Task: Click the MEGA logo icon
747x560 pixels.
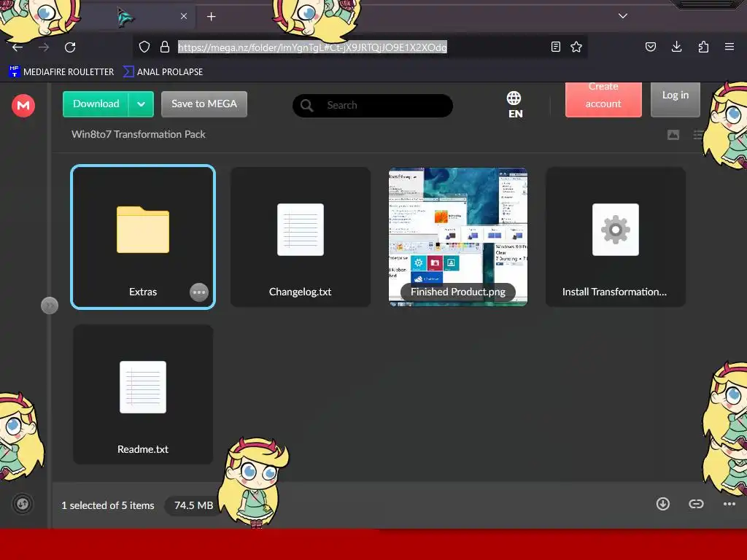Action: [x=23, y=105]
